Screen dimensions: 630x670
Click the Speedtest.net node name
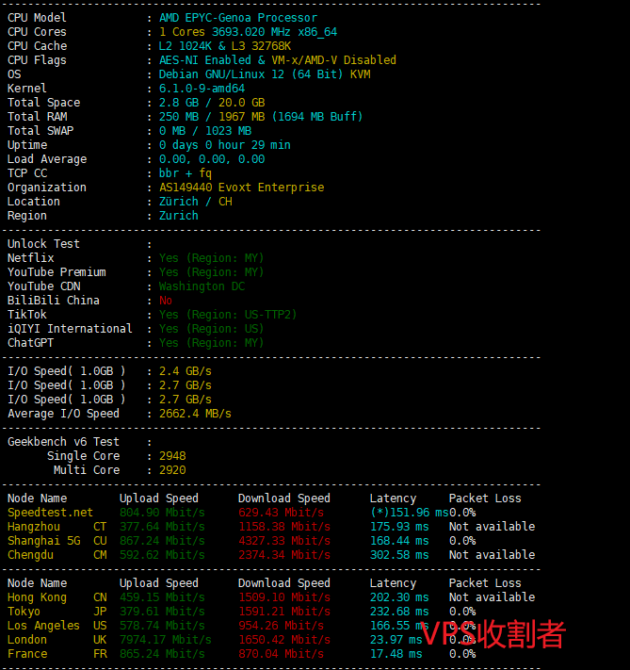[50, 512]
